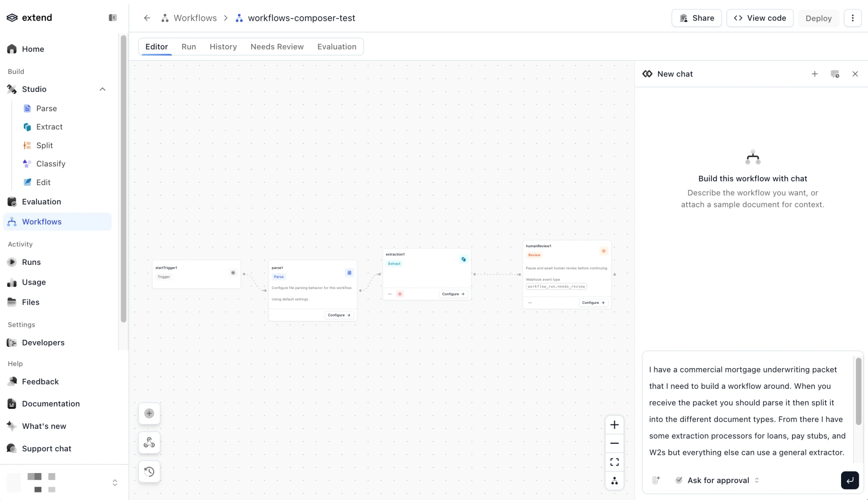Open the more options kebab menu
Image resolution: width=868 pixels, height=500 pixels.
tap(852, 18)
